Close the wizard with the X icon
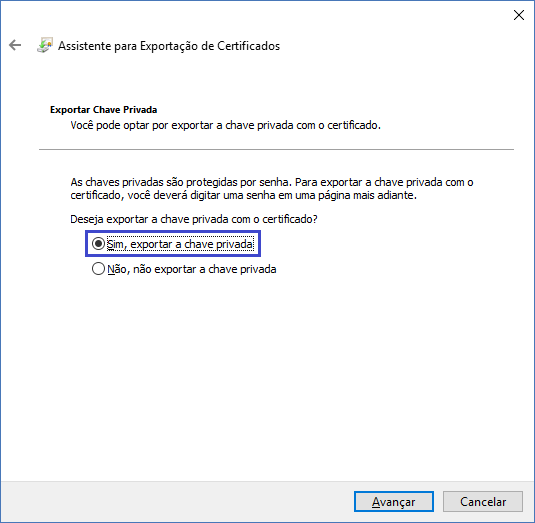 pos(519,15)
